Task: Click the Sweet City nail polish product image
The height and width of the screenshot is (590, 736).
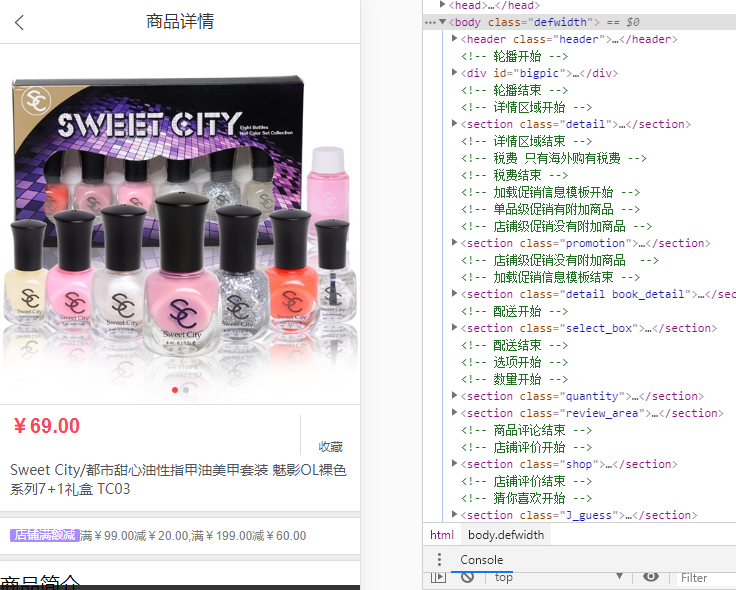Action: [x=180, y=224]
